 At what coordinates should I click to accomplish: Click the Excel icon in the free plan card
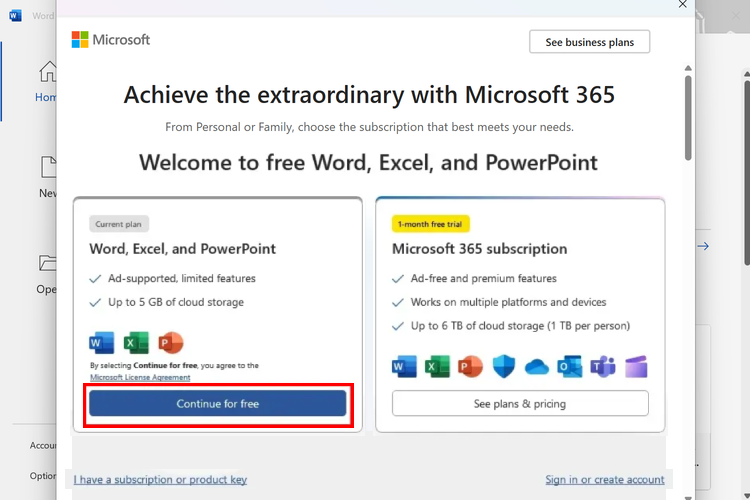(136, 343)
